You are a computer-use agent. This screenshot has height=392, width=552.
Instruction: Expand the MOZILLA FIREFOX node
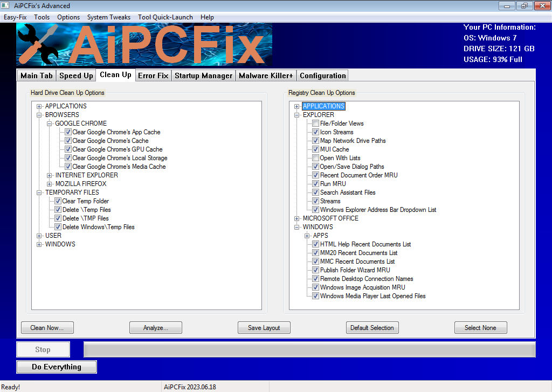pos(49,184)
